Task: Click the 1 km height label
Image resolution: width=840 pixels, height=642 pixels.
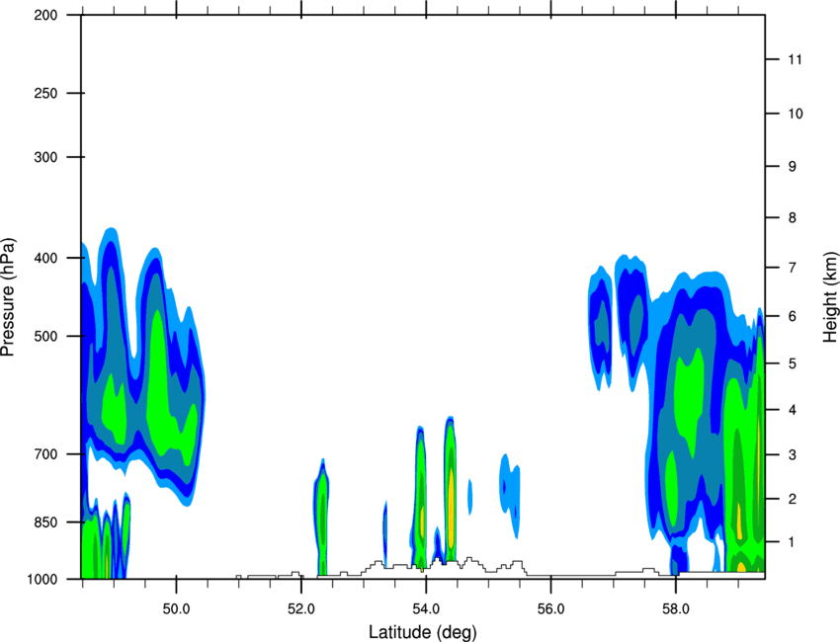Action: click(x=793, y=542)
